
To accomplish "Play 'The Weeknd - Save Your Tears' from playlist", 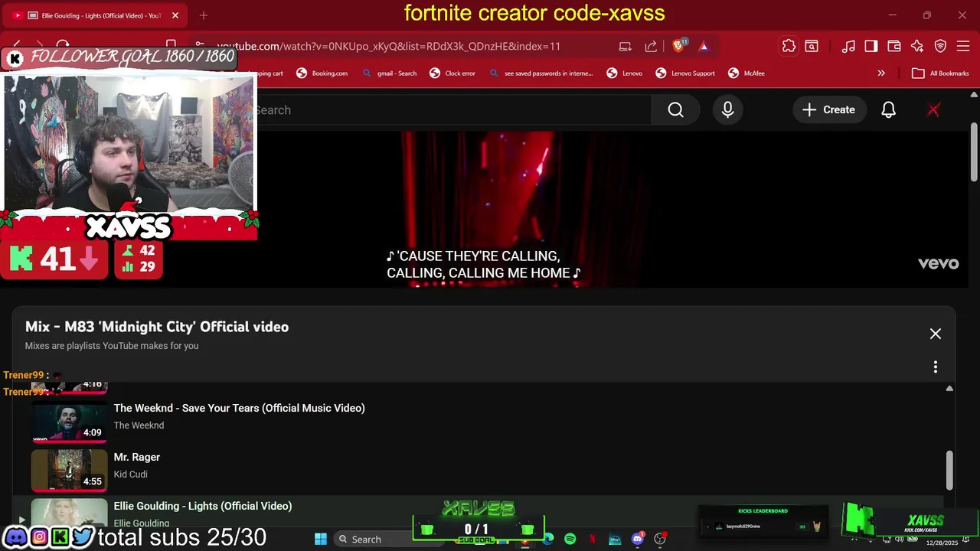I will (239, 408).
